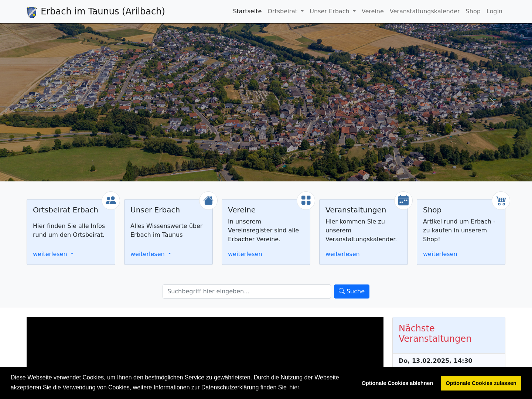
Task: Show the previous carousel slide
Action: click(40, 102)
